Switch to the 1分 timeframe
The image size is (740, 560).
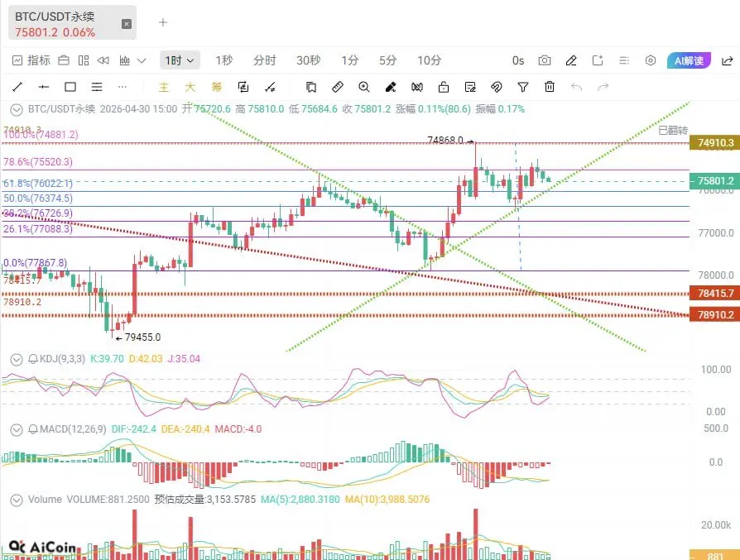350,60
